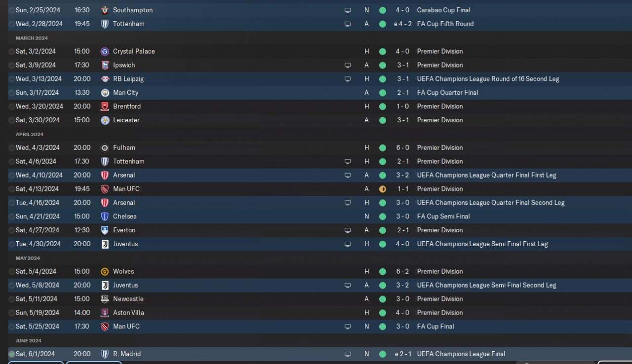Click the FA Cup Final competition label
The height and width of the screenshot is (364, 632).
pos(435,327)
